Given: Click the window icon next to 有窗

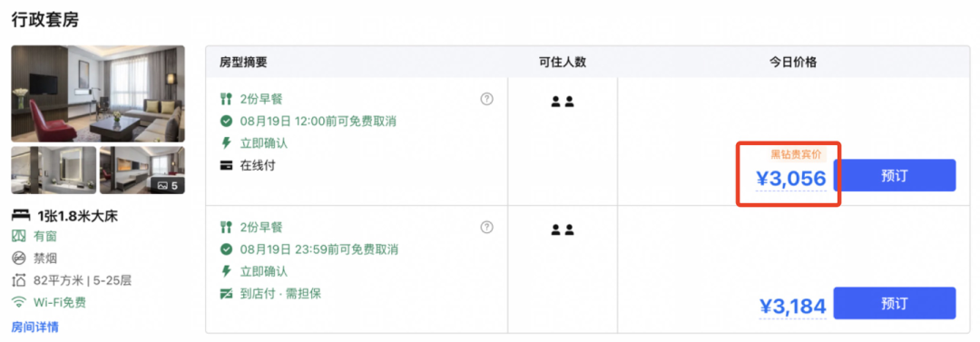Looking at the screenshot, I should pos(19,236).
